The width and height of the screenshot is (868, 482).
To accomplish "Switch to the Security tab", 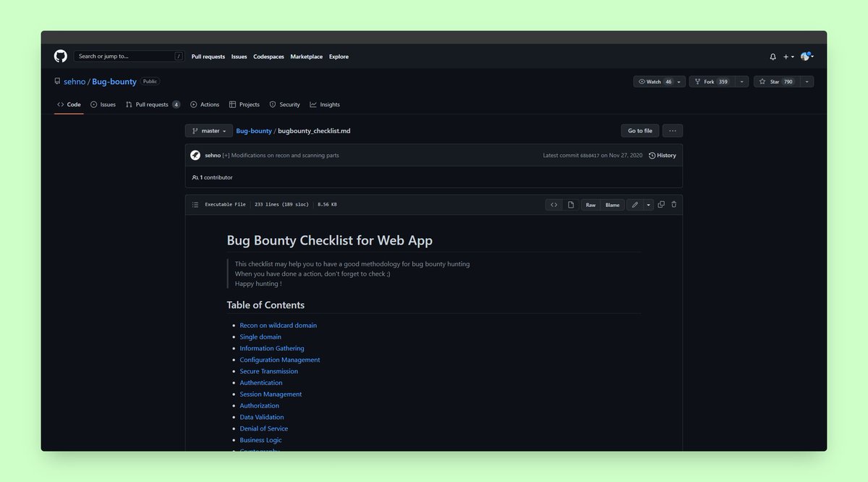I will tap(284, 104).
